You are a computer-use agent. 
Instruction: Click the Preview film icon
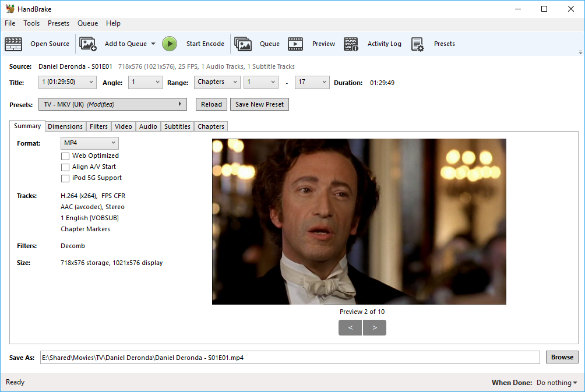295,44
